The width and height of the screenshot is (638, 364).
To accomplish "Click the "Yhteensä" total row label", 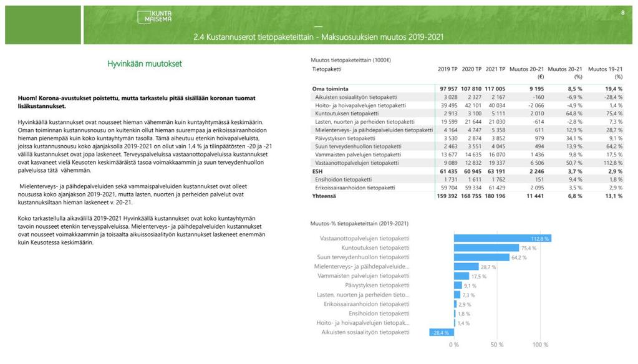I will pyautogui.click(x=324, y=196).
